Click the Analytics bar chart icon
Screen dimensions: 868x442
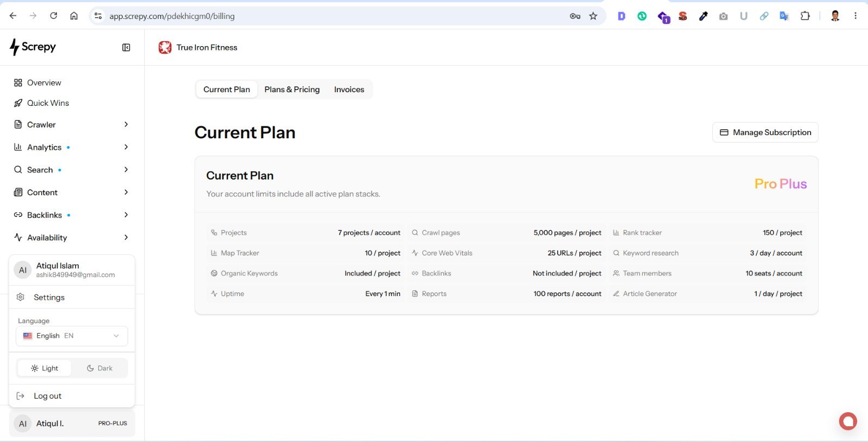tap(18, 148)
